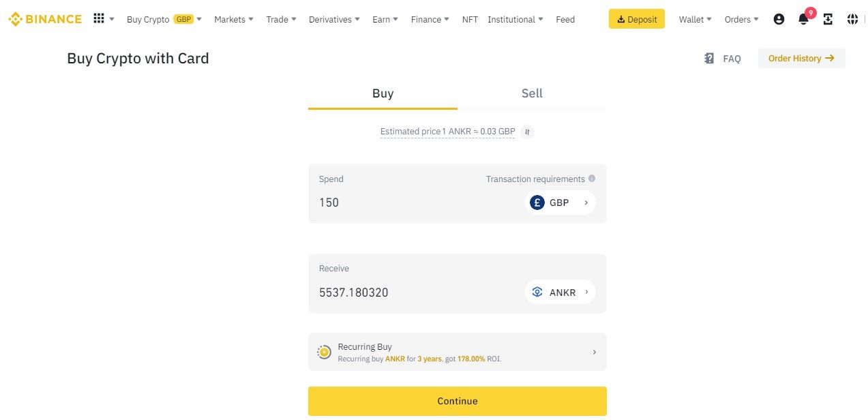The image size is (868, 420).
Task: View notifications via the bell icon
Action: pyautogui.click(x=803, y=19)
